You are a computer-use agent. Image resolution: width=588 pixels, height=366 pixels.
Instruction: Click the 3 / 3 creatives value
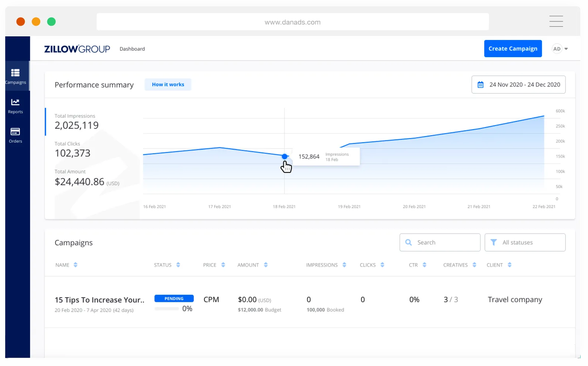click(x=451, y=300)
